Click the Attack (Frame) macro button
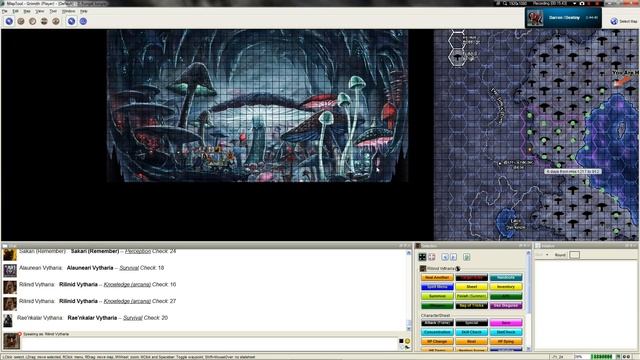 coord(437,323)
